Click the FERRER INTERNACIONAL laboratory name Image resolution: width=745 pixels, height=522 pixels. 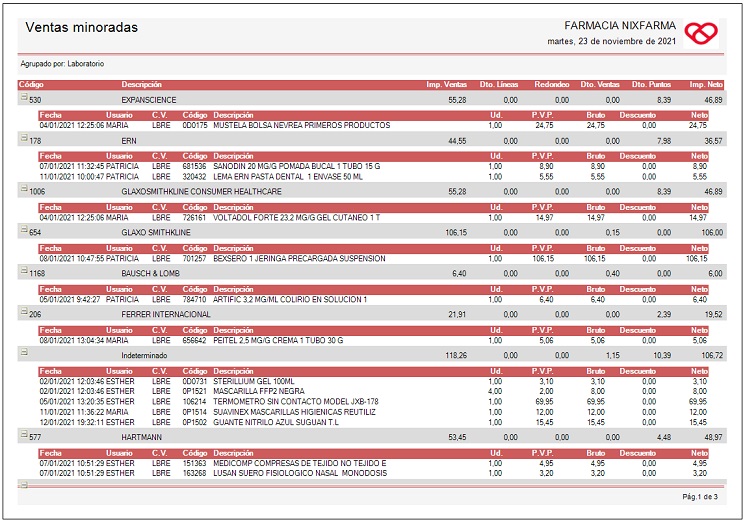tap(166, 314)
